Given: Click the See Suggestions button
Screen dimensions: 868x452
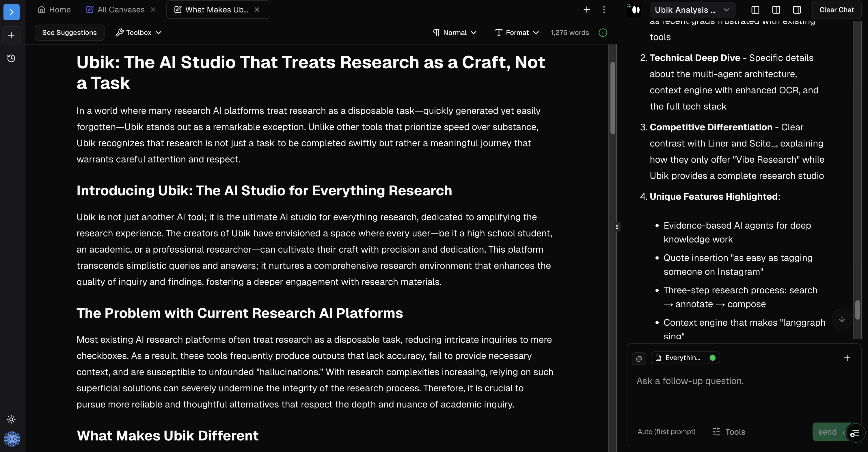Looking at the screenshot, I should pos(69,33).
